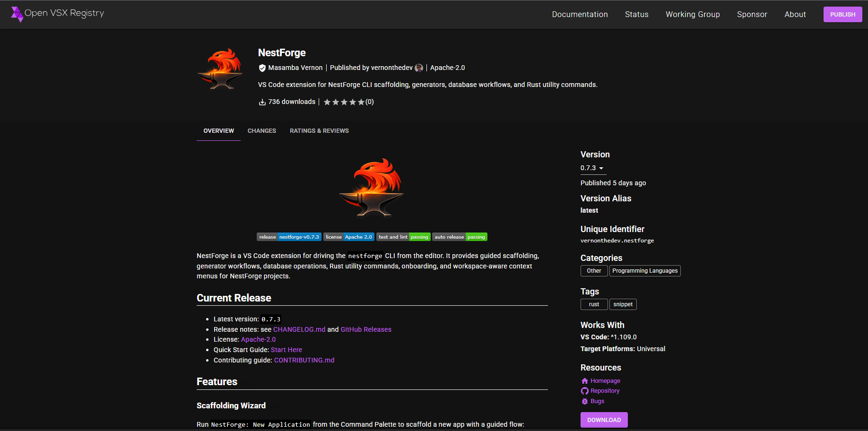Click the Homepage house icon
The height and width of the screenshot is (431, 868).
coord(585,381)
